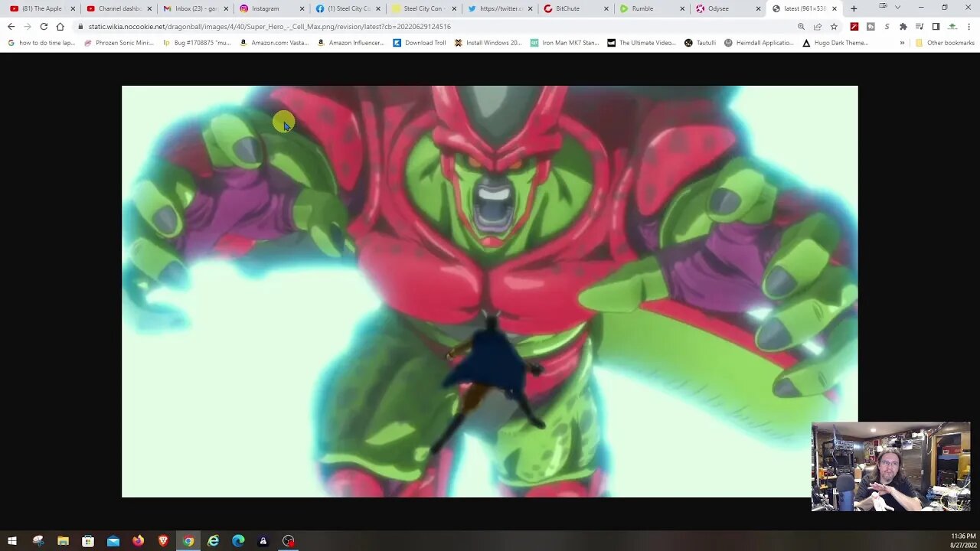The width and height of the screenshot is (980, 551).
Task: Open the media control playlist icon
Action: point(920,26)
